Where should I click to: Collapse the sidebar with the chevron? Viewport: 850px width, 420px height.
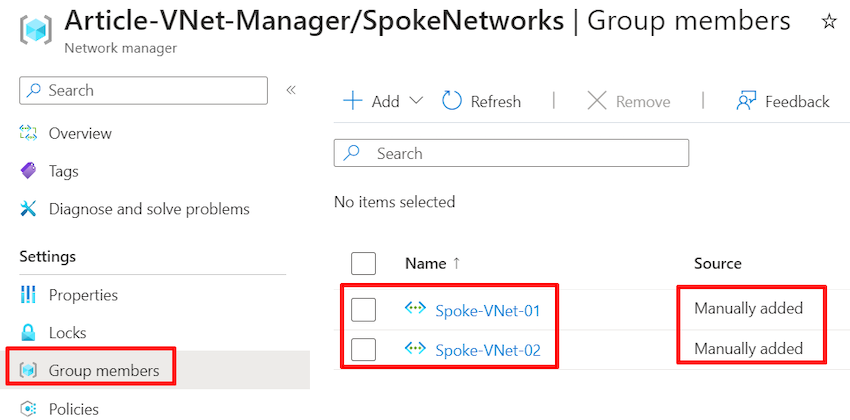click(x=291, y=90)
